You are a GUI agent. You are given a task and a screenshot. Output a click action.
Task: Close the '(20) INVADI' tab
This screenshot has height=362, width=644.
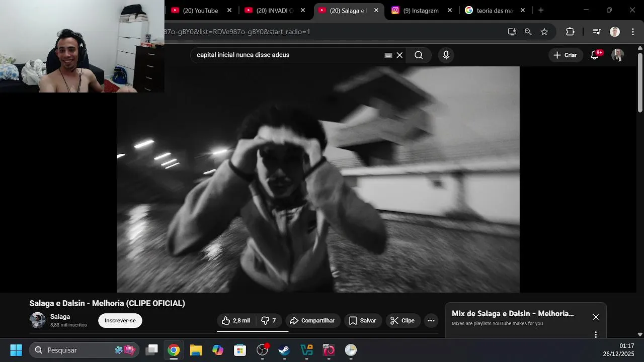303,11
